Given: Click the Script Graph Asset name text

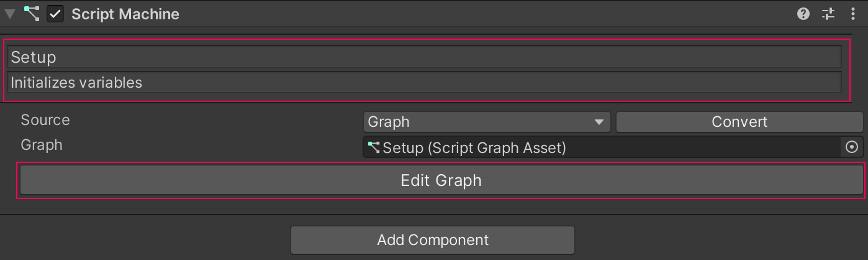Looking at the screenshot, I should 474,148.
